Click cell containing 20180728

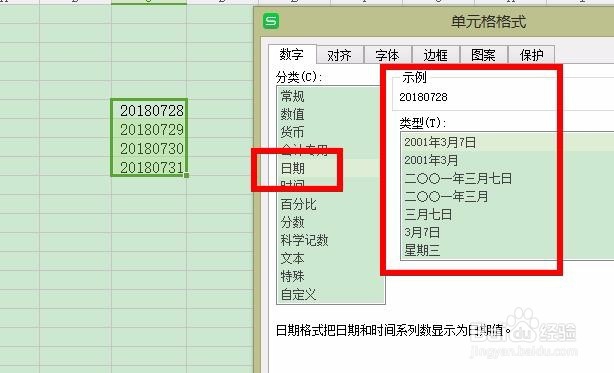pyautogui.click(x=149, y=110)
